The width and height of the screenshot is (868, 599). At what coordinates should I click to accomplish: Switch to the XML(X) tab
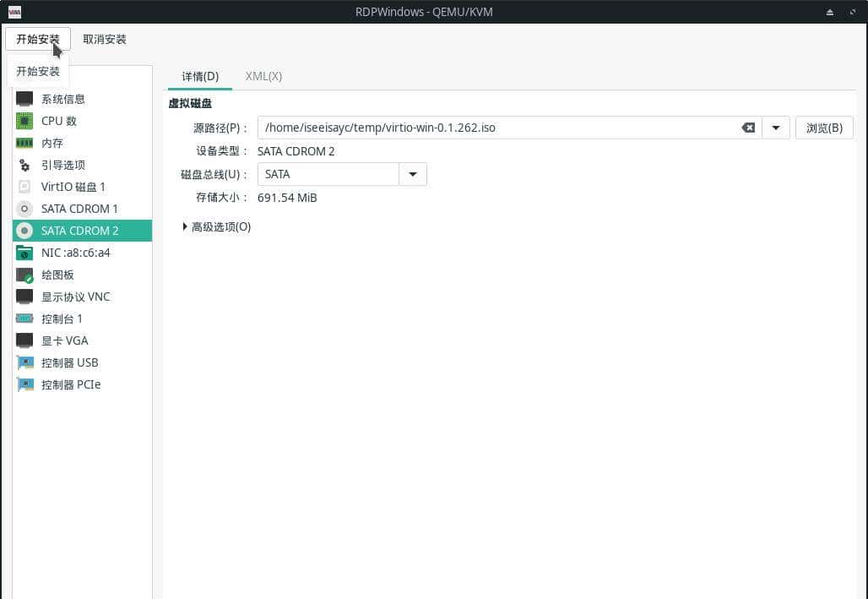pos(263,76)
